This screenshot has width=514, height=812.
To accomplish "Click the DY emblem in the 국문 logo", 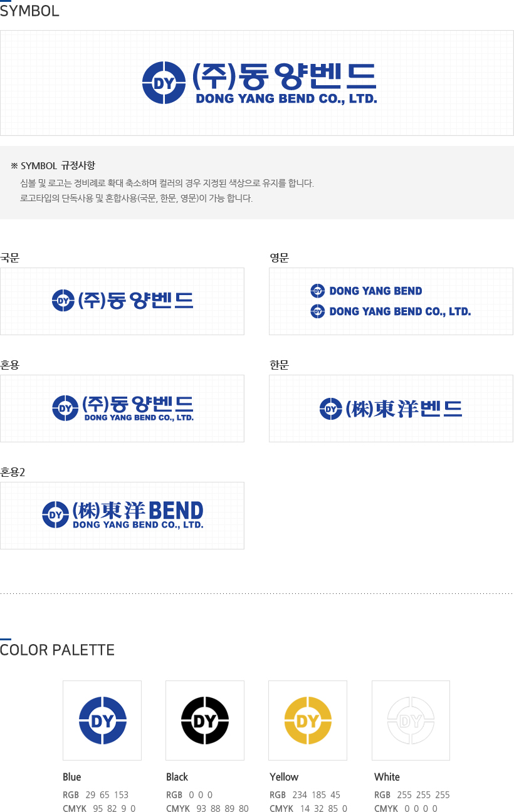I will (63, 301).
